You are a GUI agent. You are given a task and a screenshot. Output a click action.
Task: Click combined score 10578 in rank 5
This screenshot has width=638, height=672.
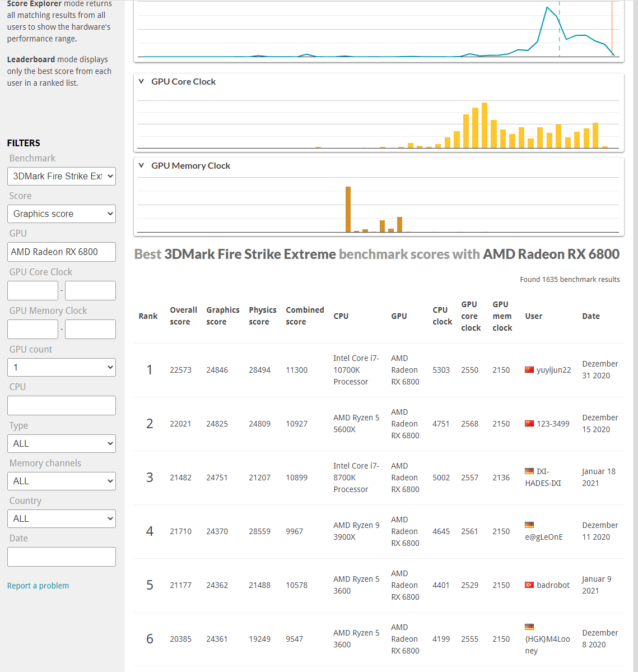pyautogui.click(x=297, y=586)
